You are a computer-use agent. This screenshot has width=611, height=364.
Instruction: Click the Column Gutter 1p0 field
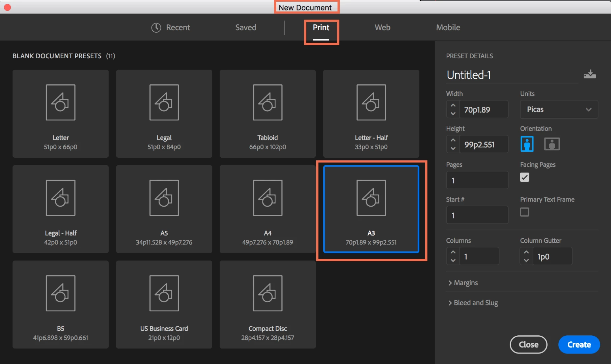click(552, 256)
